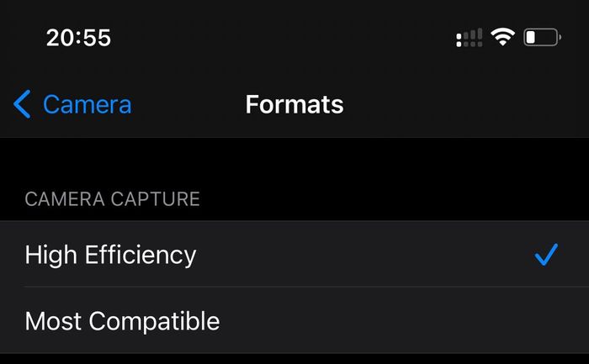Choose the Most Compatible capture format
Image resolution: width=589 pixels, height=364 pixels.
pyautogui.click(x=294, y=320)
